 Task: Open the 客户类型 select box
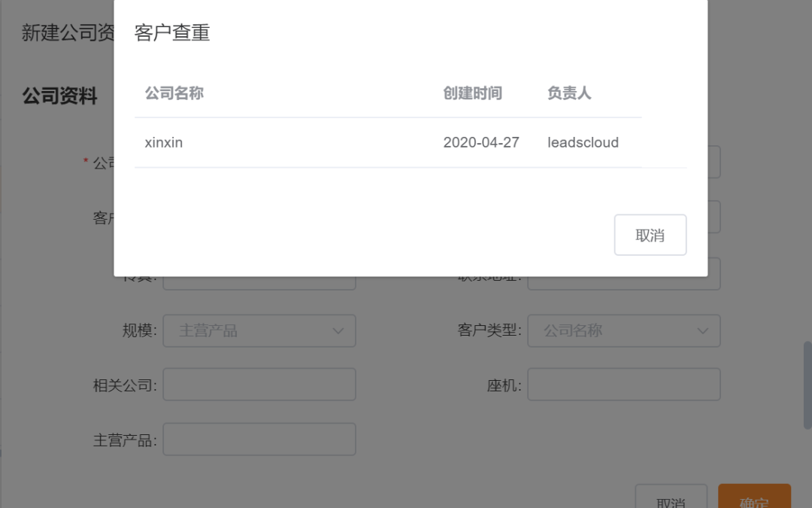click(x=613, y=330)
